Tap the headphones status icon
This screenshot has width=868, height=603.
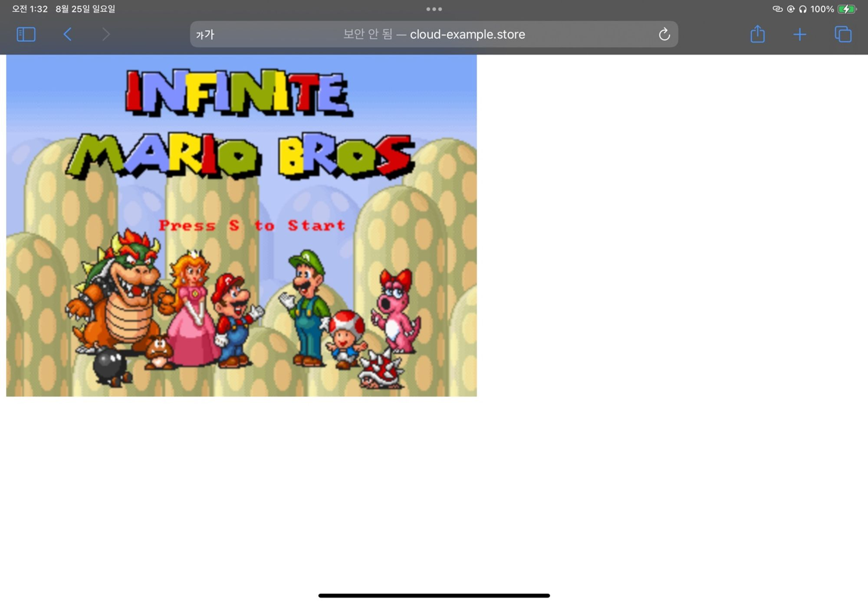coord(802,9)
